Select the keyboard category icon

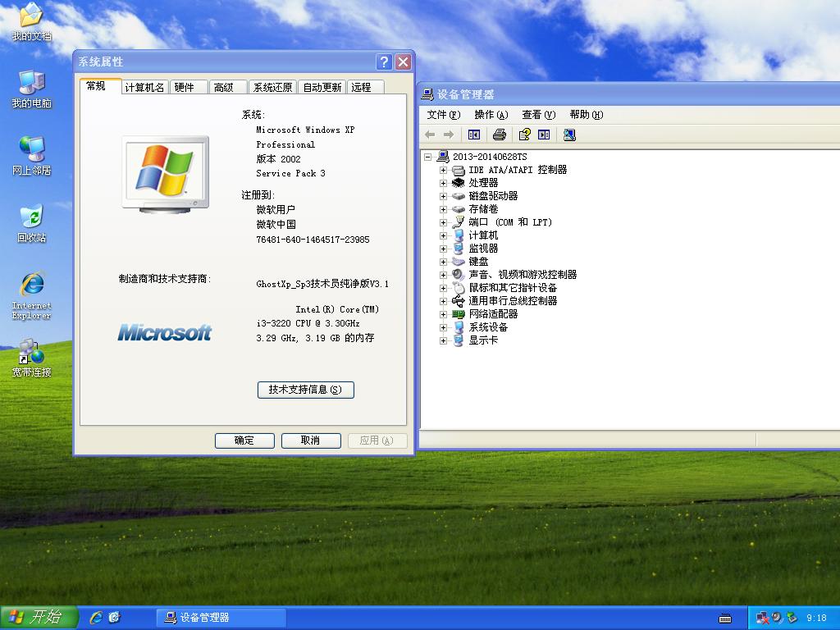click(x=459, y=262)
